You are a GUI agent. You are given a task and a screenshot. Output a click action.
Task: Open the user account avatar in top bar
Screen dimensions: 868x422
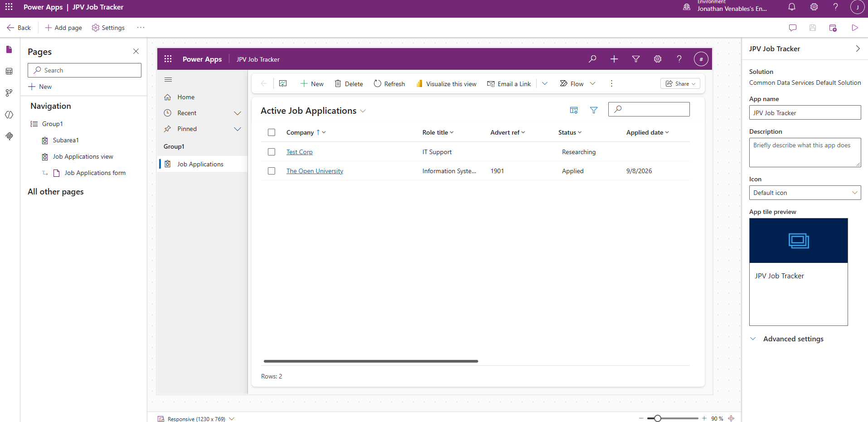[857, 7]
